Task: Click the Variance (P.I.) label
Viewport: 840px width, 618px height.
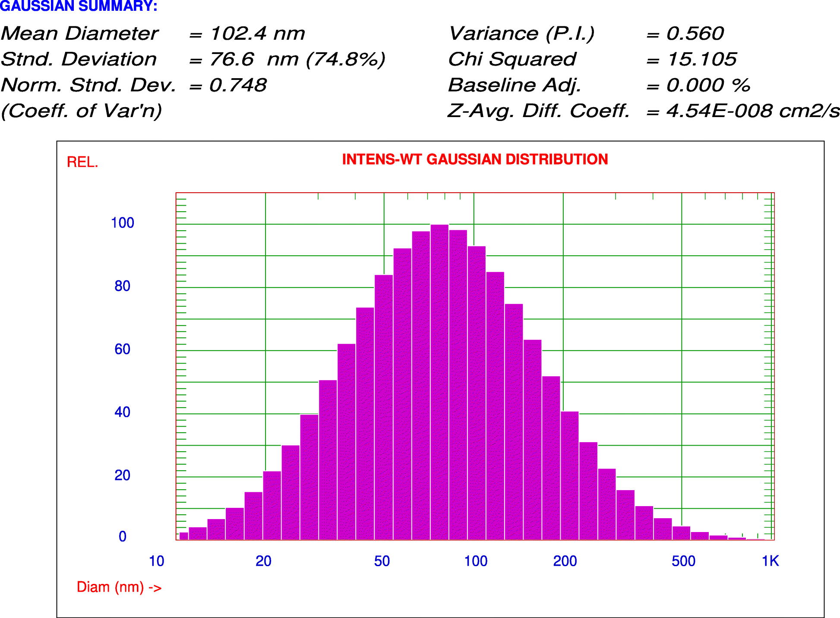Action: click(x=522, y=34)
